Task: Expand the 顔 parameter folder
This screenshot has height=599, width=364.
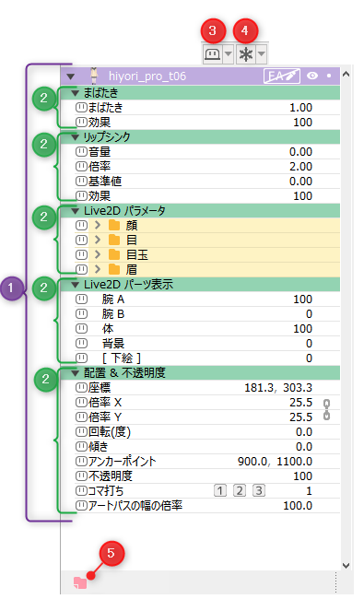Action: pos(98,225)
